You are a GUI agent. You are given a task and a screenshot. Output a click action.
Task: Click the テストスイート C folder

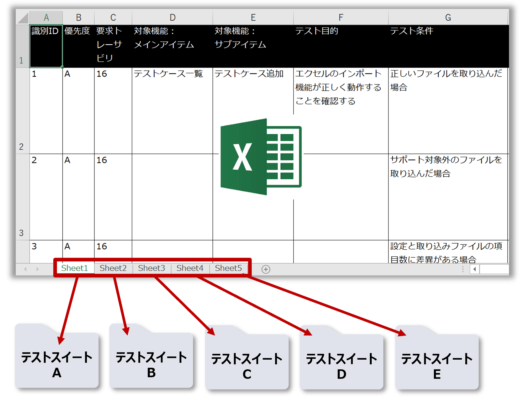(247, 357)
